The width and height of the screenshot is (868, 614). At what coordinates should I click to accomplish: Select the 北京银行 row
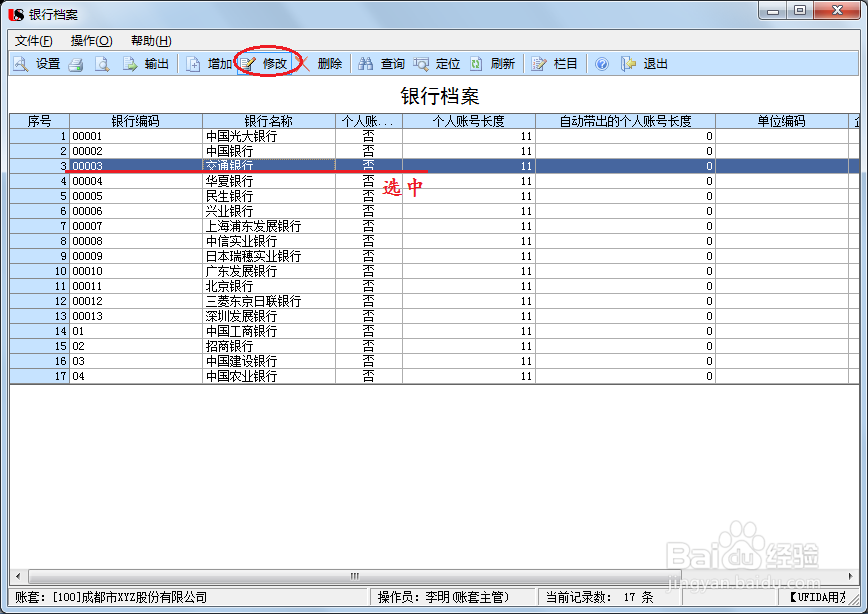click(x=435, y=286)
